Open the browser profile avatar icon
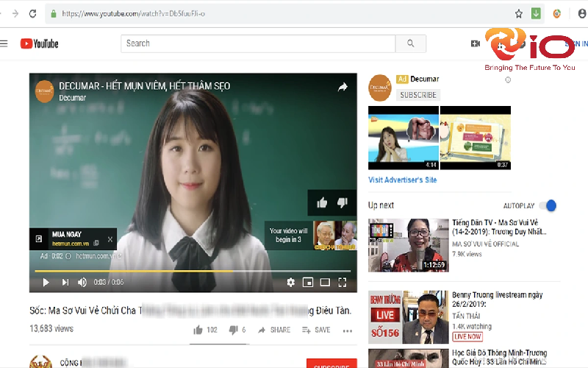 [582, 14]
